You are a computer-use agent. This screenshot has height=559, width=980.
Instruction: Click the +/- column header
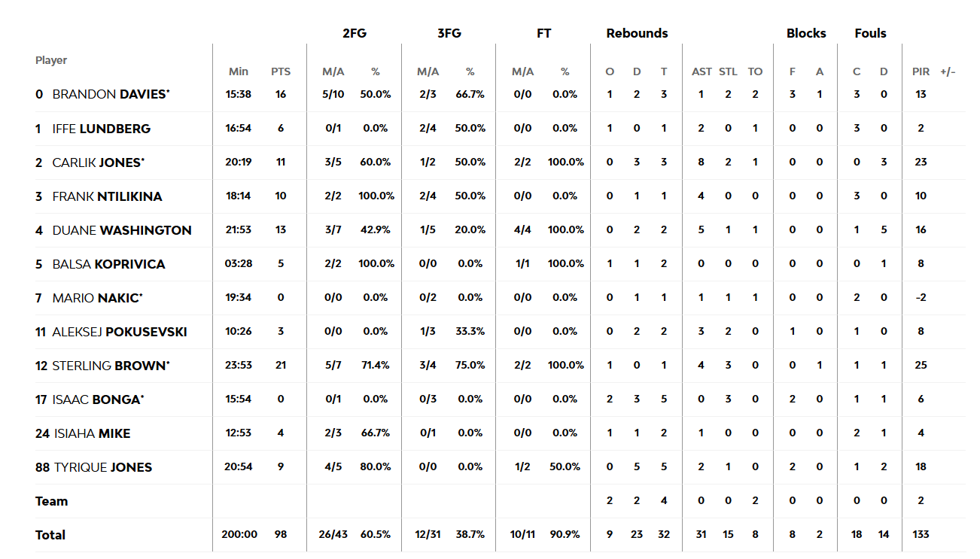point(948,71)
